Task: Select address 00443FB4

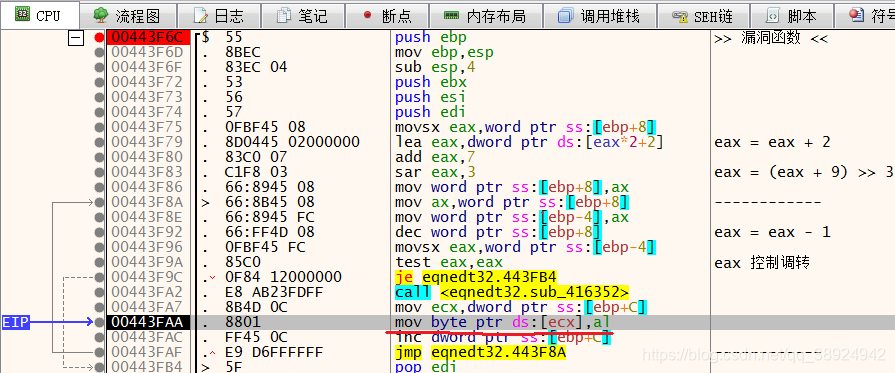Action: 148,367
